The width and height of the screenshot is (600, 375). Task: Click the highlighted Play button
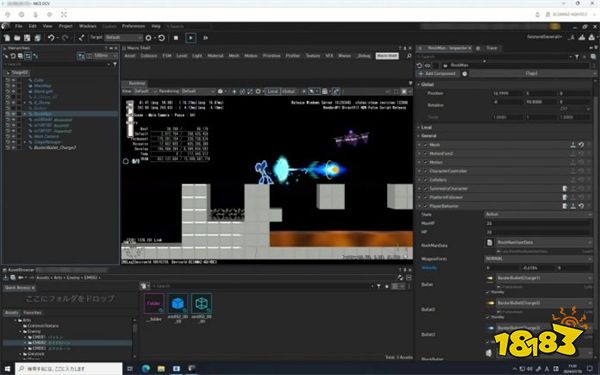point(191,38)
